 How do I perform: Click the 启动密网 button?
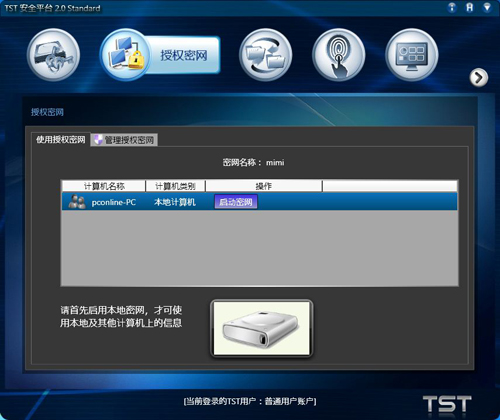236,202
